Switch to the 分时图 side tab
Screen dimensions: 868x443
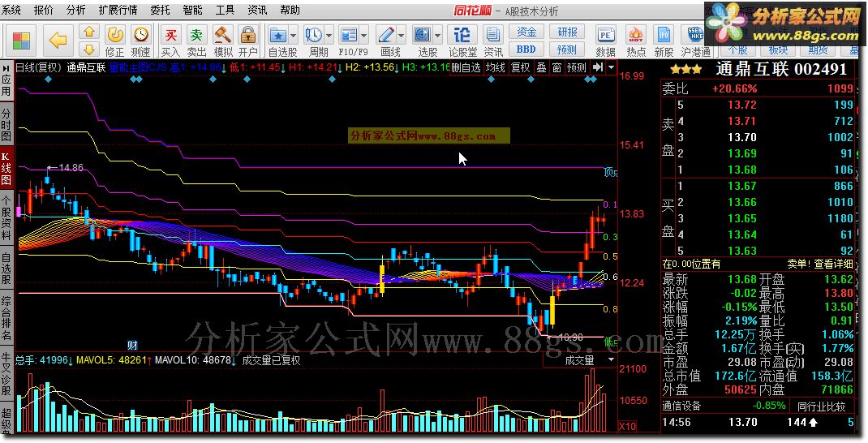6,125
